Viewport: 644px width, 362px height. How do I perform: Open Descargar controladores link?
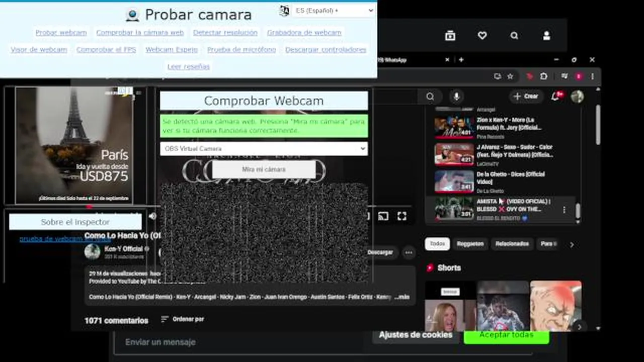pyautogui.click(x=326, y=50)
